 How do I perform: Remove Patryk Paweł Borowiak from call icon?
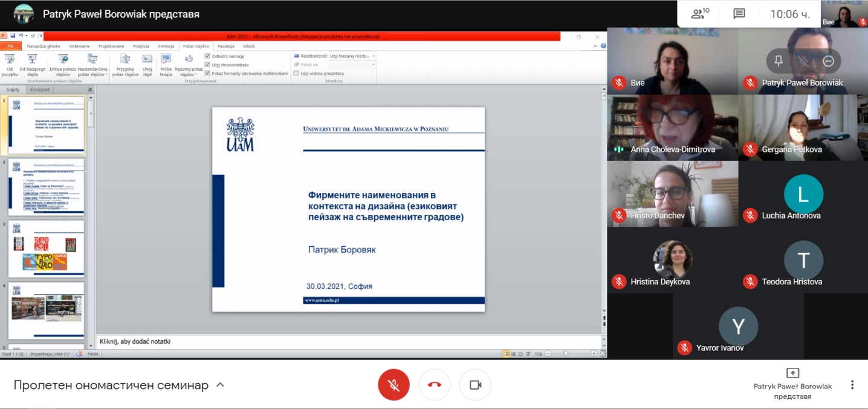(x=828, y=61)
